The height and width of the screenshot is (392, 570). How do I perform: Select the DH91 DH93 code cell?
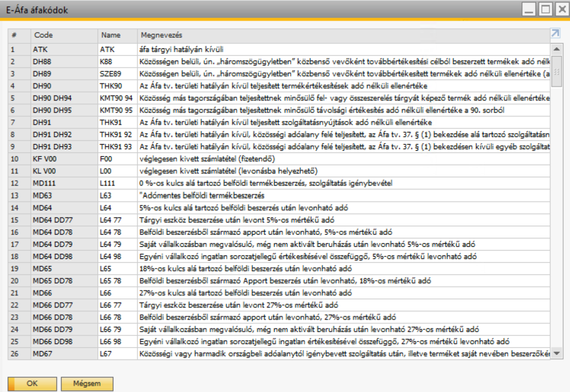64,147
